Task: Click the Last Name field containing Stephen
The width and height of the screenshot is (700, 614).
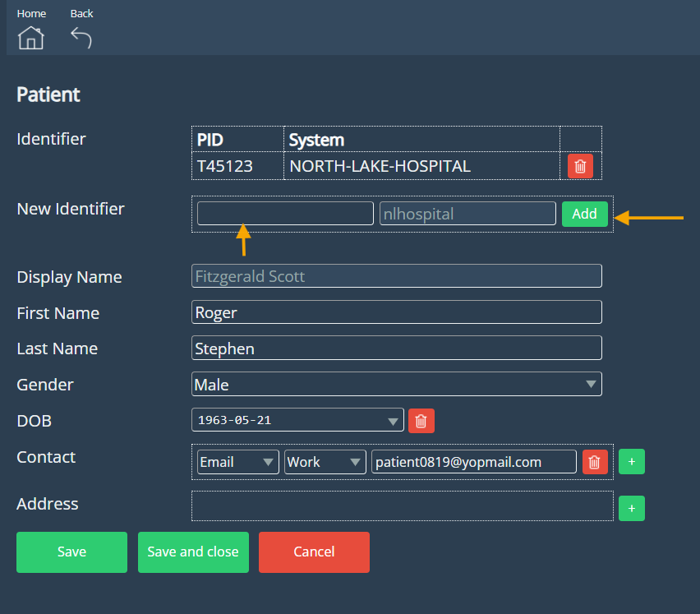Action: point(396,348)
